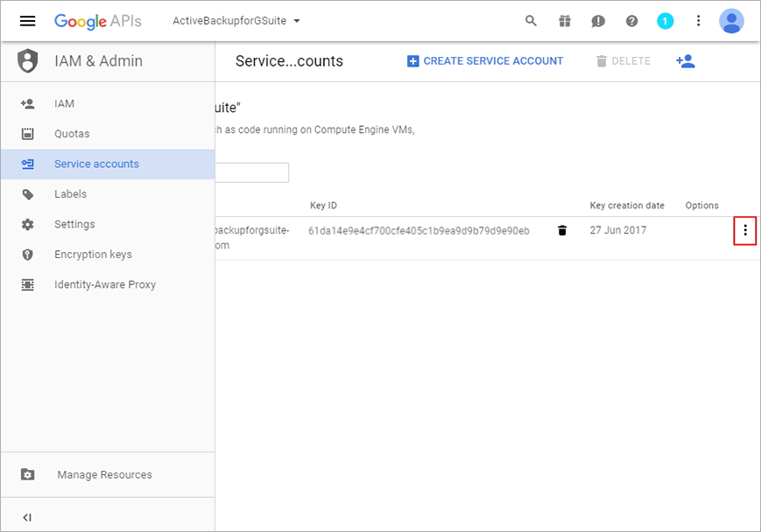Viewport: 761px width, 532px height.
Task: Click the user account avatar
Action: (x=731, y=21)
